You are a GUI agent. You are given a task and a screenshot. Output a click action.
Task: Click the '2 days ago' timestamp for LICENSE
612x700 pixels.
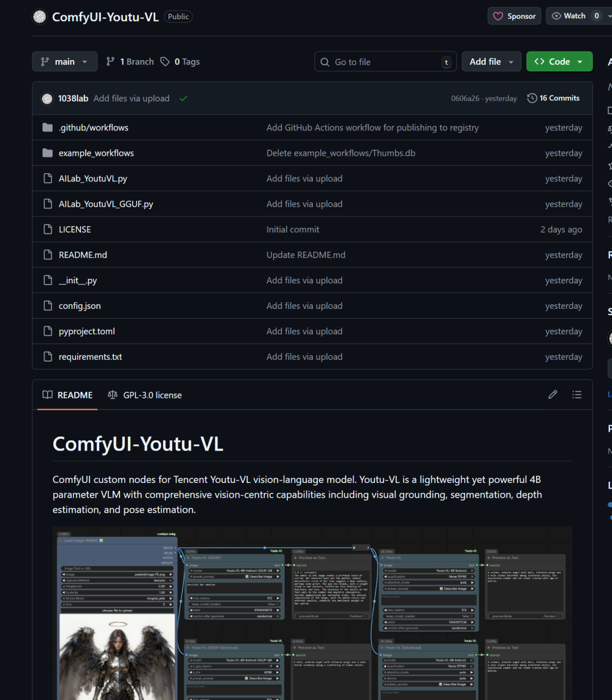pos(561,230)
